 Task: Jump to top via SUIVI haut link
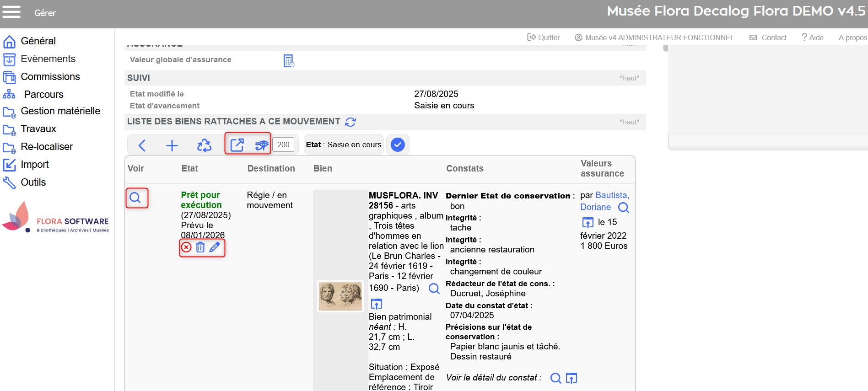(629, 78)
